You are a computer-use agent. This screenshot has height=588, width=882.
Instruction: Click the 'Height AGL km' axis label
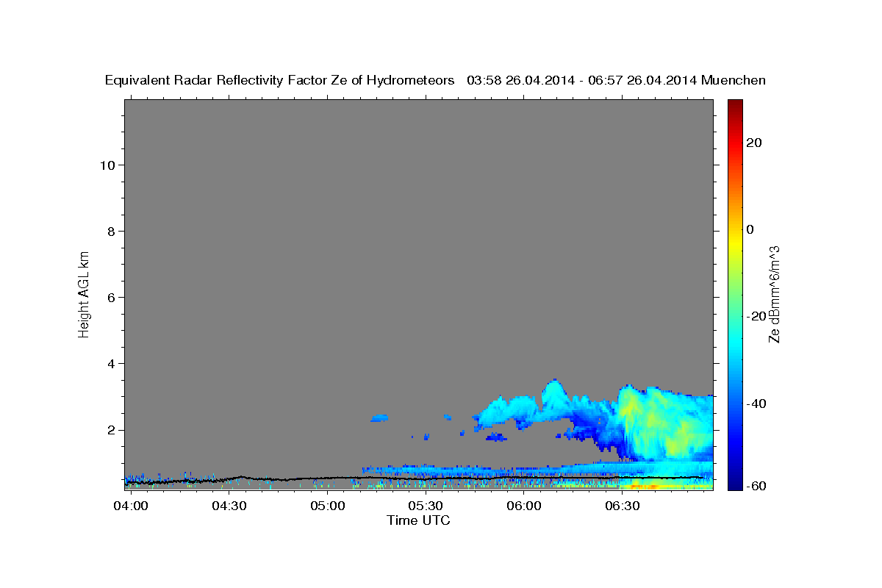[84, 293]
